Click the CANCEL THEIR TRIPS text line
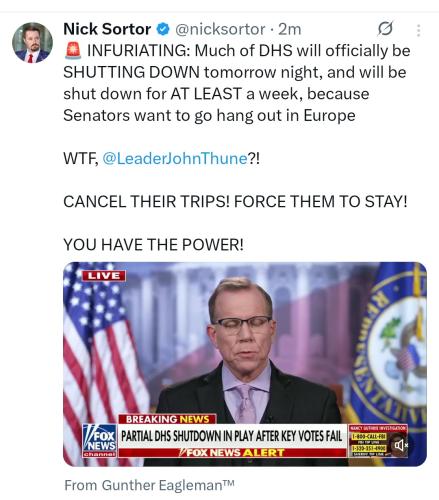This screenshot has width=439, height=500. pyautogui.click(x=235, y=201)
